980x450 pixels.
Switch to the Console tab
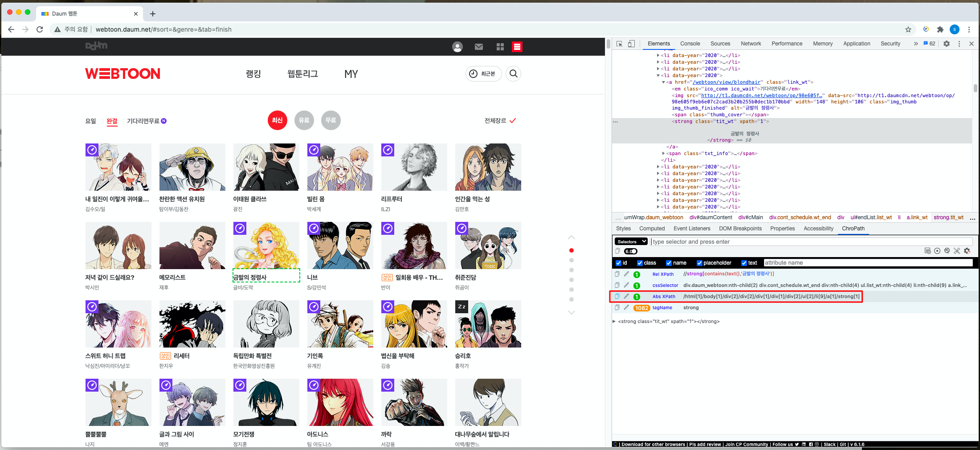(x=690, y=44)
